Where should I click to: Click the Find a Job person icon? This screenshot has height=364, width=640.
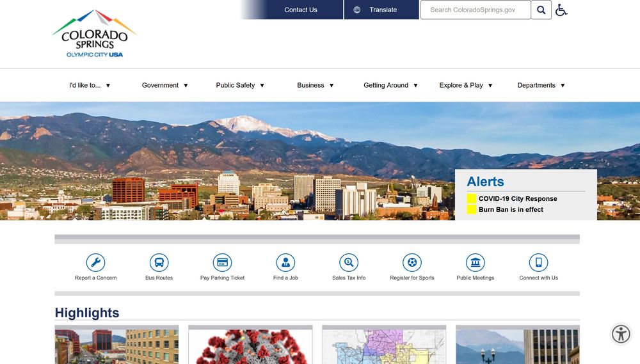[285, 262]
